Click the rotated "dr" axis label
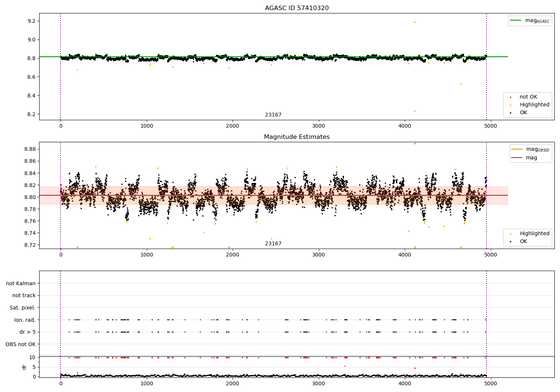The width and height of the screenshot is (560, 392). (24, 367)
